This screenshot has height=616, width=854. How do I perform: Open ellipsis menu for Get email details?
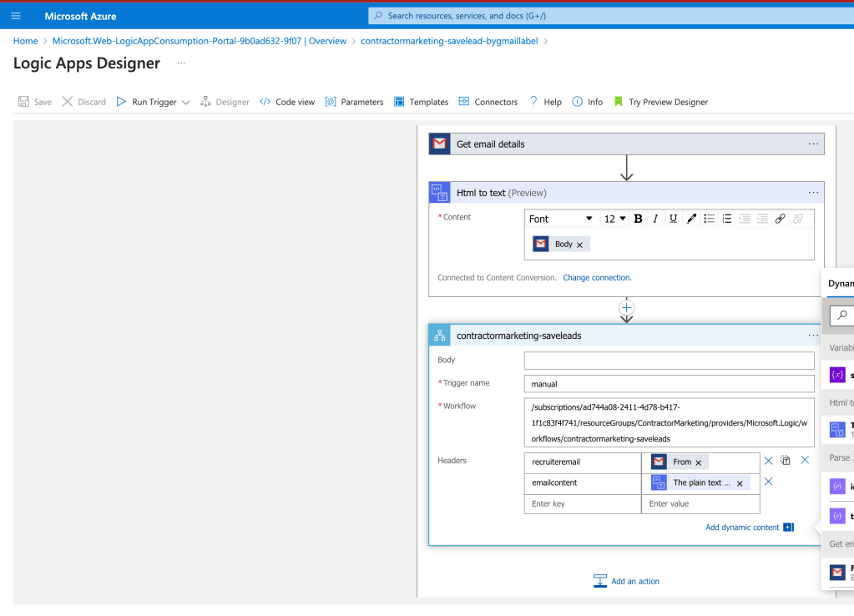(x=813, y=144)
